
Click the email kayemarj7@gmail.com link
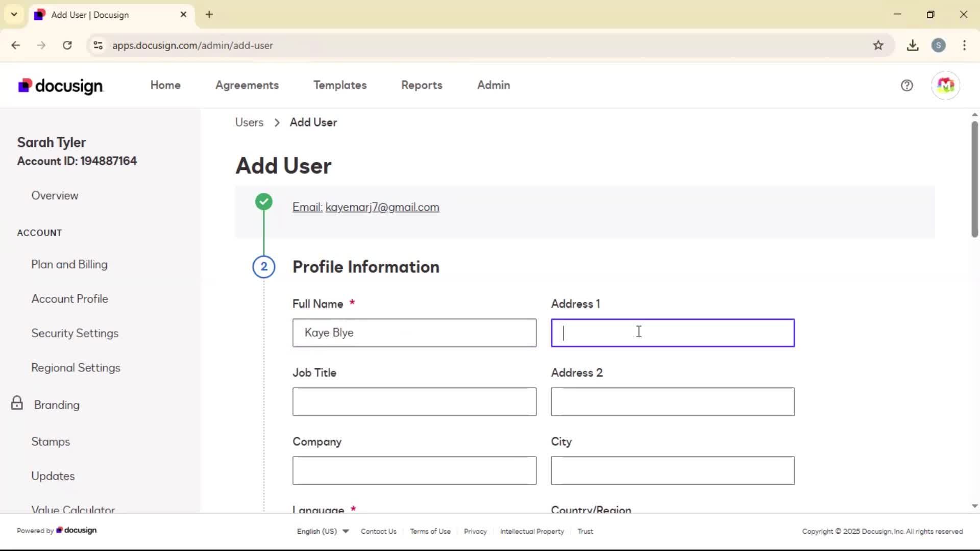click(x=382, y=207)
